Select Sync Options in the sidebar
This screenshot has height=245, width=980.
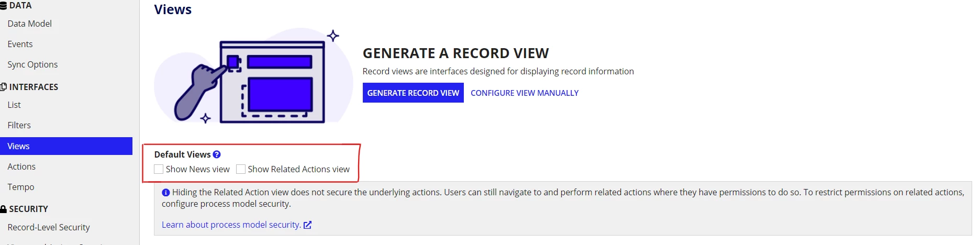pyautogui.click(x=32, y=64)
